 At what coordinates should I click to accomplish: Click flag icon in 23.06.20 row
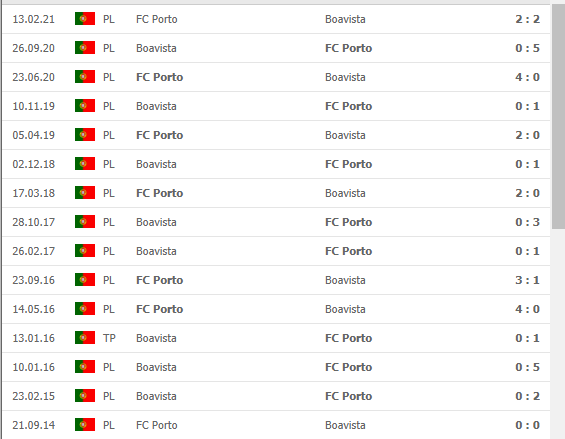(x=85, y=77)
